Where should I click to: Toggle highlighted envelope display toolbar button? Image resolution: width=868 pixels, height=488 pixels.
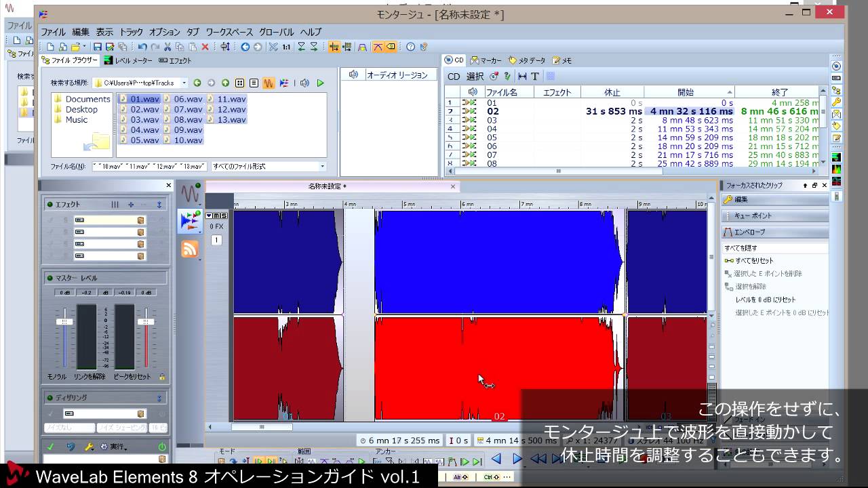[378, 47]
